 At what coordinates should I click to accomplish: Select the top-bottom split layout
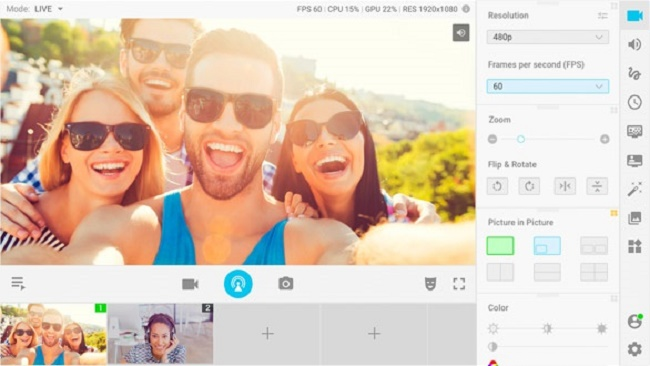click(547, 272)
